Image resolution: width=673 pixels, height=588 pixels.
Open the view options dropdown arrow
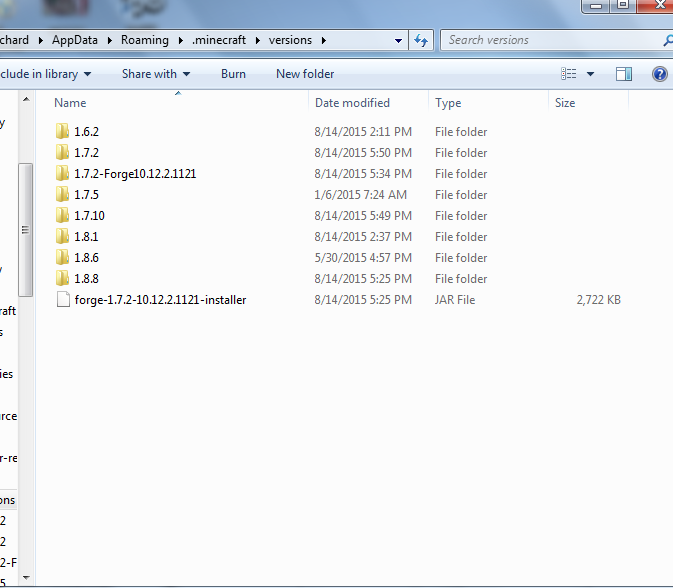click(591, 74)
